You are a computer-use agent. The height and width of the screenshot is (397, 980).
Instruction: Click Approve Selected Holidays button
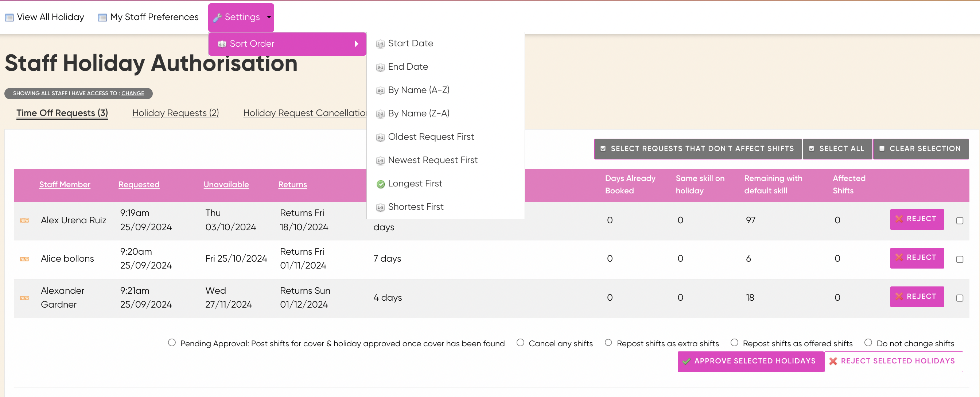[x=750, y=361]
